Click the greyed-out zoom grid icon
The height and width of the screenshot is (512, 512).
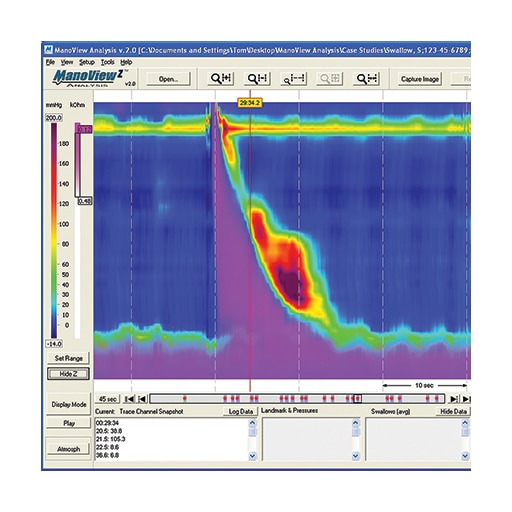pos(330,79)
